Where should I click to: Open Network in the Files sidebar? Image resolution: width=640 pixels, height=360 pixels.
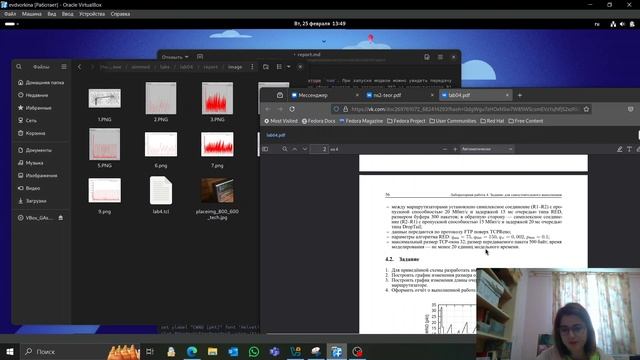(27, 120)
